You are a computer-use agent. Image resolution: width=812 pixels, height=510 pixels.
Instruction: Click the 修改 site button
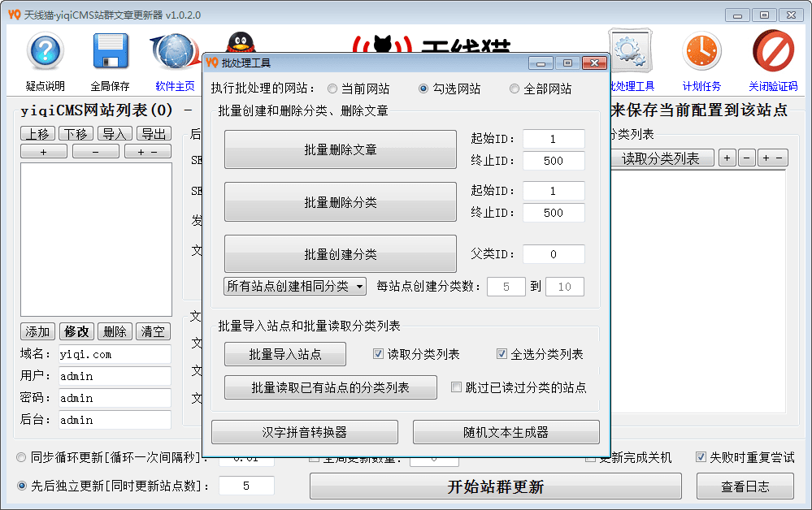pyautogui.click(x=76, y=331)
